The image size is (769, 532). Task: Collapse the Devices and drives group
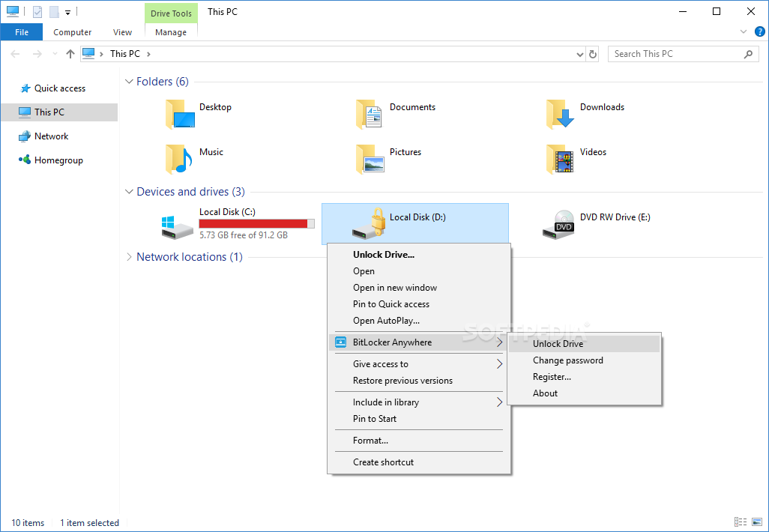click(129, 192)
